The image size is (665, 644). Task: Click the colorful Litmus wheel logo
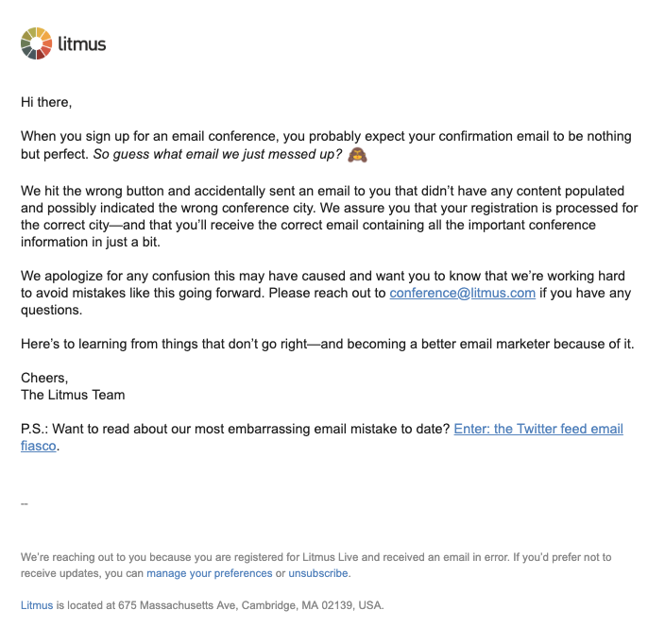(x=37, y=43)
